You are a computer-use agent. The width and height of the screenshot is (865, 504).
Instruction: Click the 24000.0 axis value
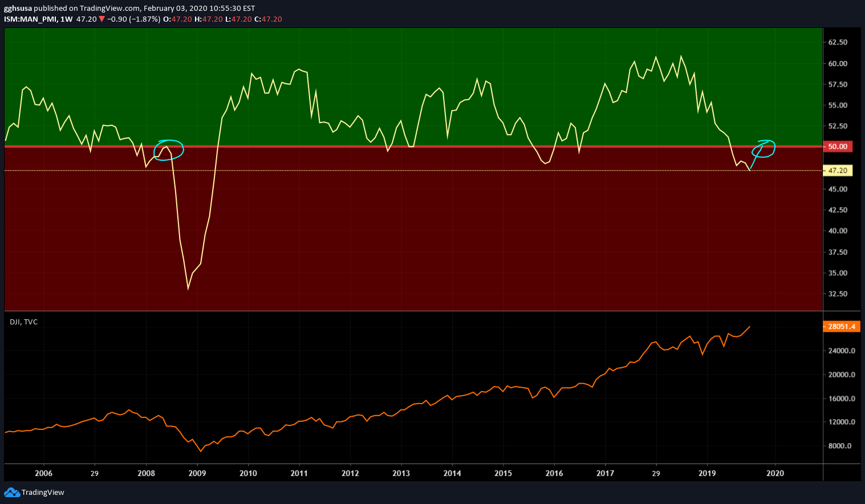coord(842,351)
